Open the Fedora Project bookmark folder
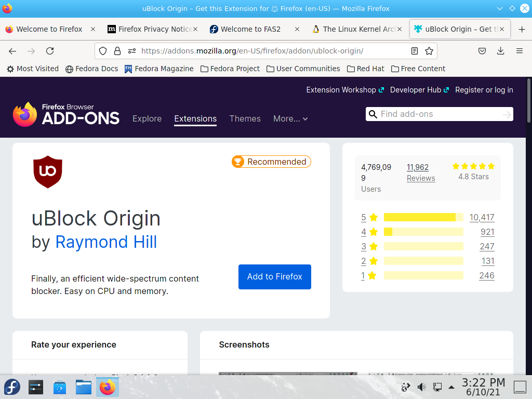 (230, 69)
